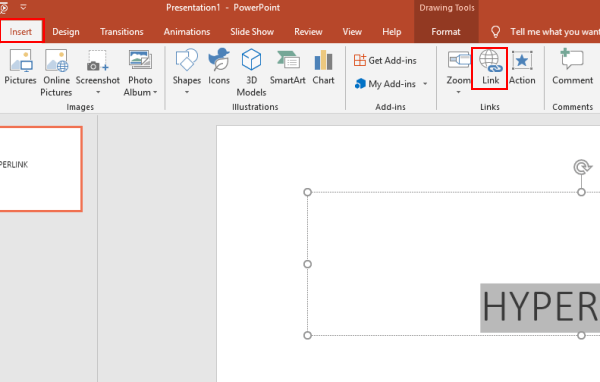
Task: Insert a Chart
Action: (x=323, y=67)
